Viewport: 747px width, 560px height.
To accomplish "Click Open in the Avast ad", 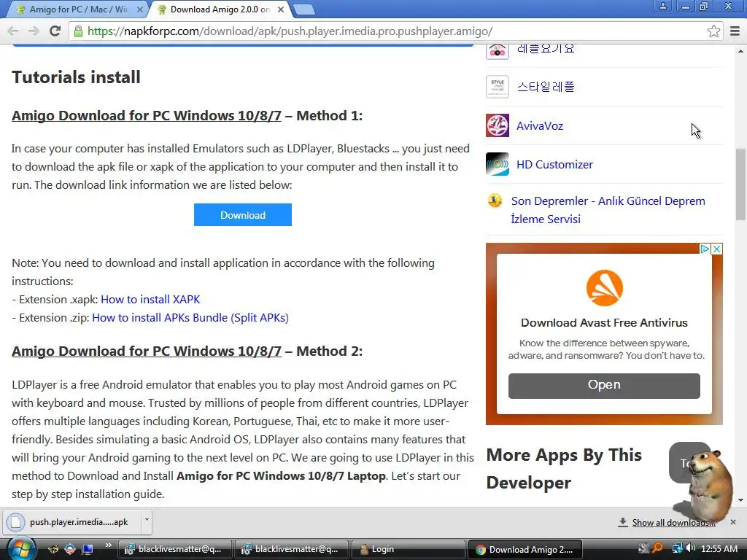I will pos(604,385).
